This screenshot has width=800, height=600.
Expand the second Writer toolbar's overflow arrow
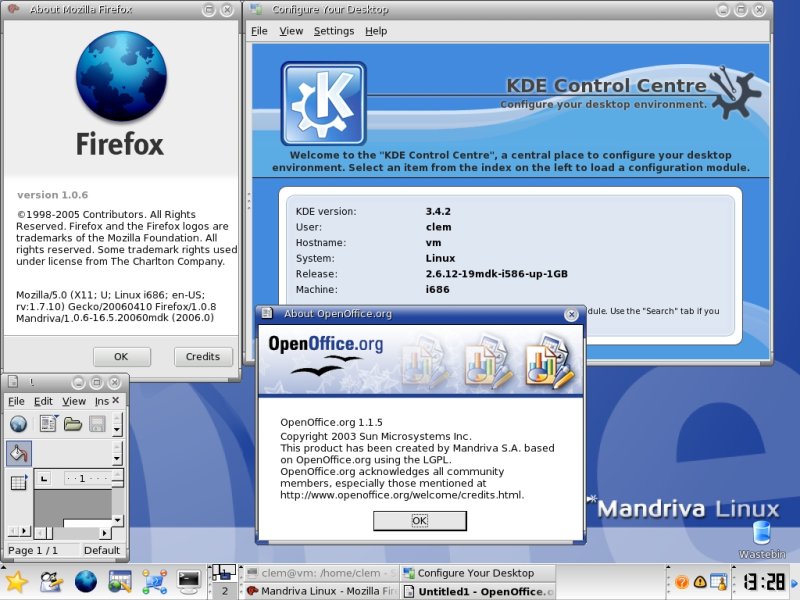(x=117, y=459)
